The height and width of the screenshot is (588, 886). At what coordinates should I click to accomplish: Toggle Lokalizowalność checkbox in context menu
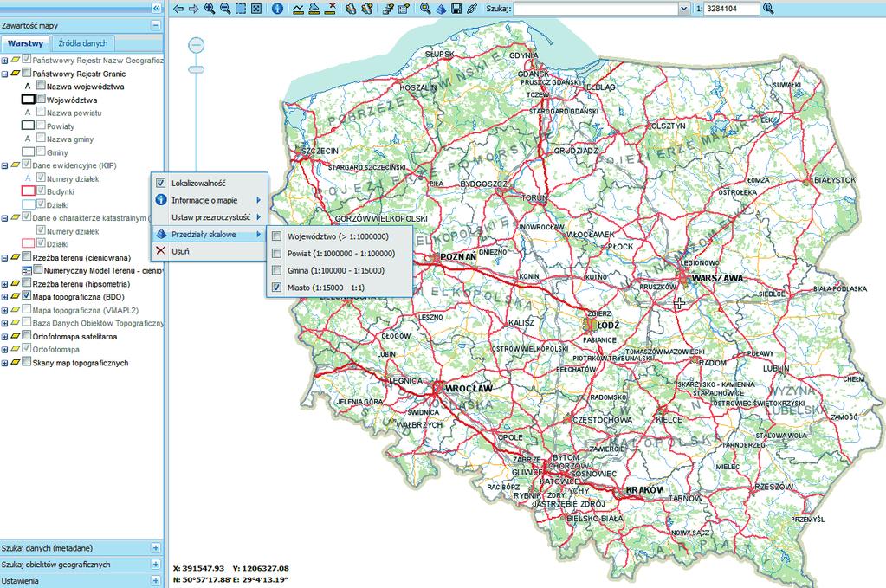point(161,183)
